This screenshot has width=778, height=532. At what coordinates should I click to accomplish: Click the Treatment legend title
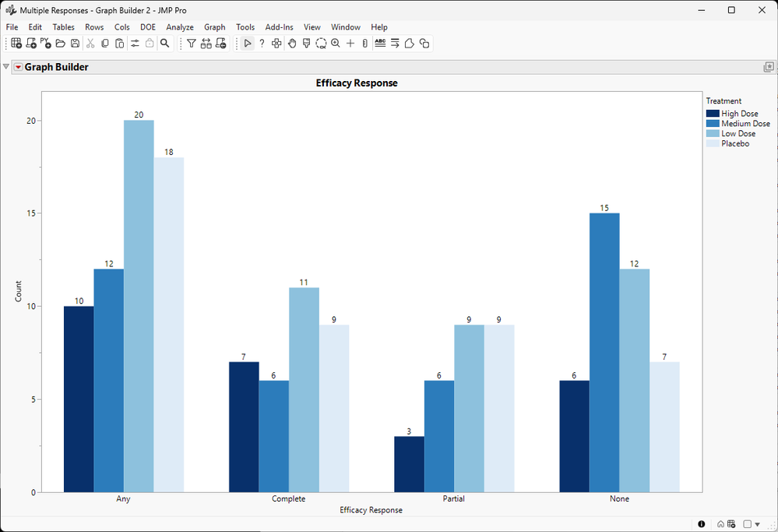click(x=723, y=100)
